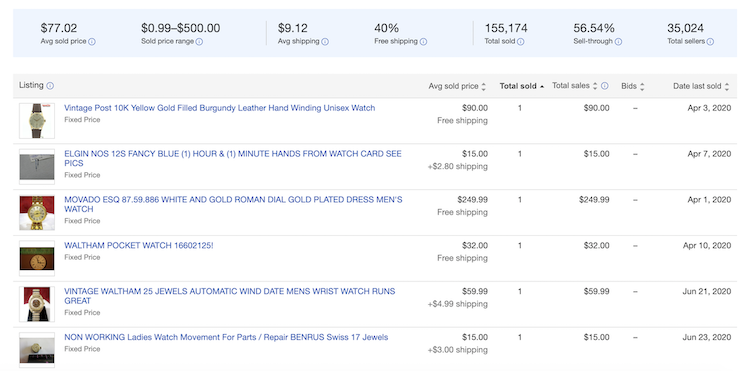Click the $249.99 total sales cell
The width and height of the screenshot is (749, 371).
594,200
